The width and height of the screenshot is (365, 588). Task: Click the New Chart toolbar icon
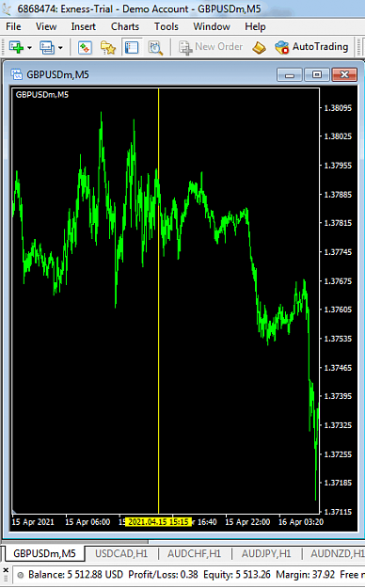[x=16, y=47]
